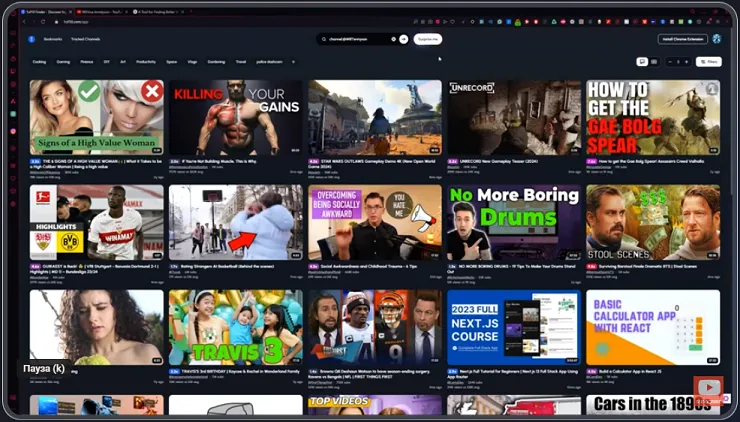Select the Gaming category

[63, 61]
